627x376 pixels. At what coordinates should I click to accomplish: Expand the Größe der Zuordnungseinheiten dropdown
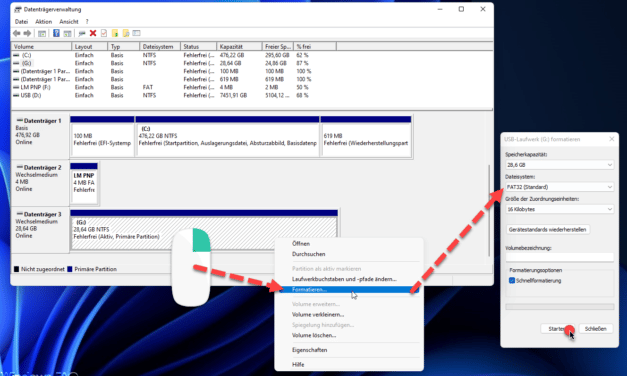[x=559, y=209]
